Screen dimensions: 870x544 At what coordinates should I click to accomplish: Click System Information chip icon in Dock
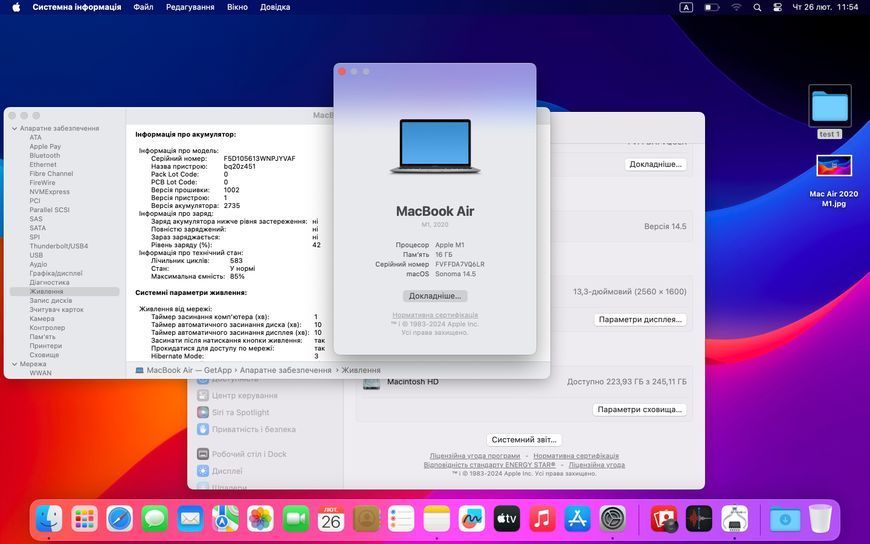(x=734, y=519)
